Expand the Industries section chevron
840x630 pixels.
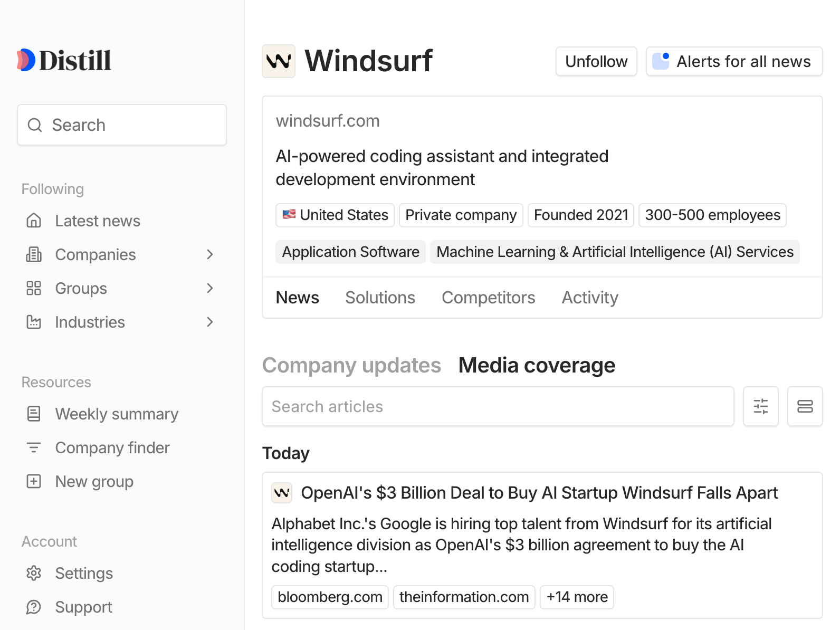(x=210, y=322)
